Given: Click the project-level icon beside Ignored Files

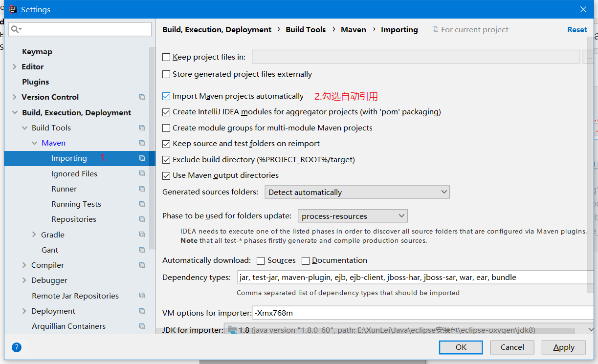Looking at the screenshot, I should pos(142,173).
